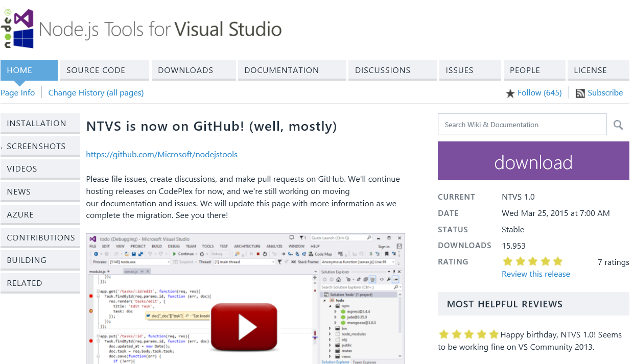The height and width of the screenshot is (364, 634).
Task: Open the SOURCE CODE tab
Action: (x=104, y=70)
